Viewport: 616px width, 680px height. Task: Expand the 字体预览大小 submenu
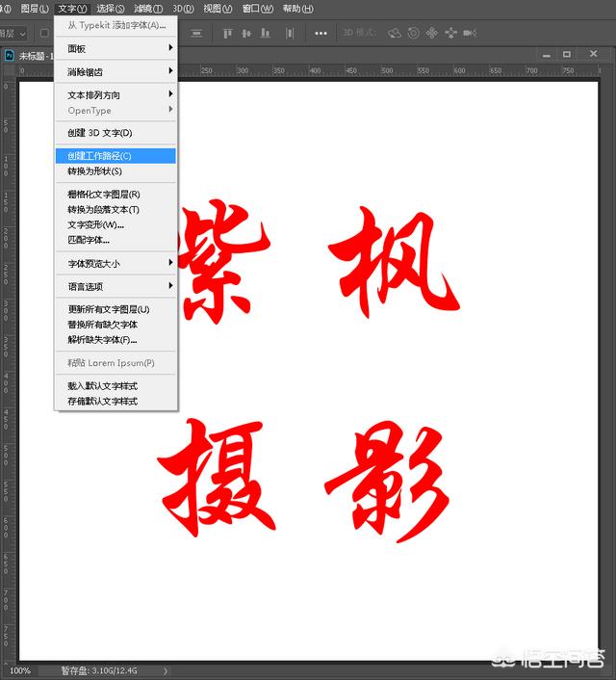point(115,263)
